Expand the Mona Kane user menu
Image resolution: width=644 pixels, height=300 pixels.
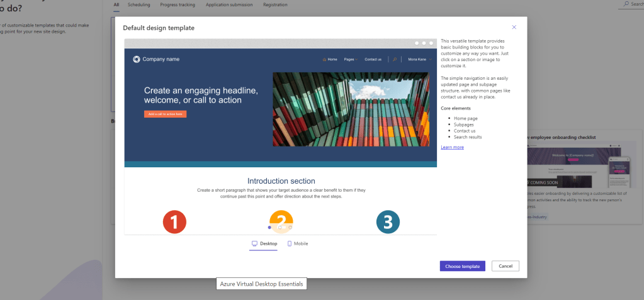point(419,60)
